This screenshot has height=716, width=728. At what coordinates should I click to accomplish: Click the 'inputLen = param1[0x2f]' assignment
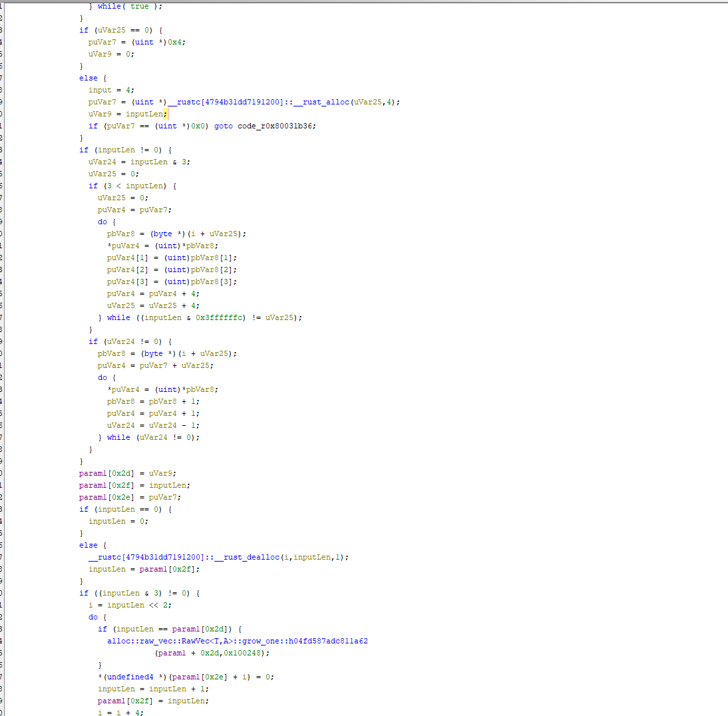pyautogui.click(x=144, y=569)
